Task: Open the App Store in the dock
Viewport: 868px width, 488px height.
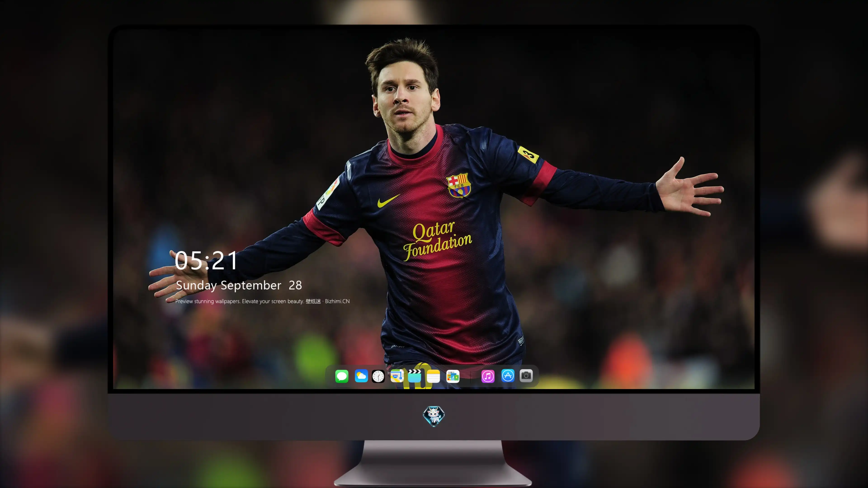Action: click(508, 376)
